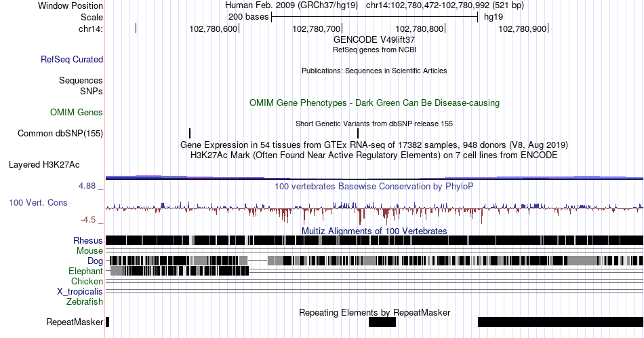
Task: Click the 102,780,700 ruler position
Action: click(317, 29)
